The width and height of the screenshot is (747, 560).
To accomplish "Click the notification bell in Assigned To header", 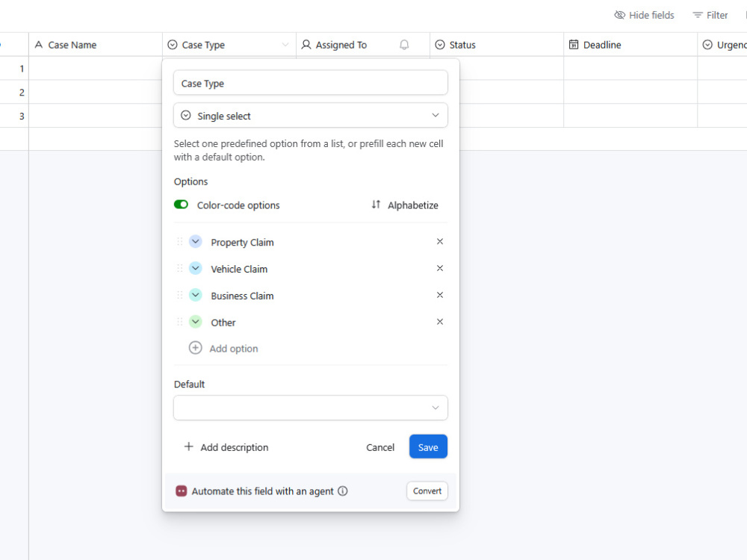I will 404,45.
